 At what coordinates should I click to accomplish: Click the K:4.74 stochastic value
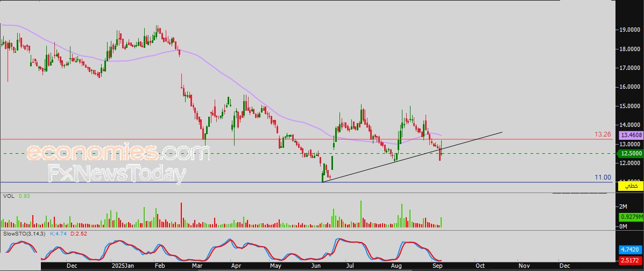58,234
